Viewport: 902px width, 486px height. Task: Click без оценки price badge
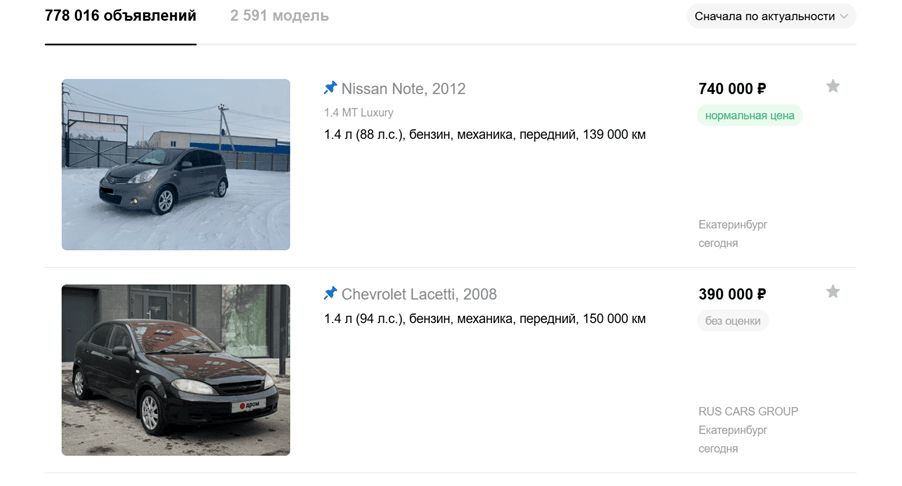coord(733,320)
